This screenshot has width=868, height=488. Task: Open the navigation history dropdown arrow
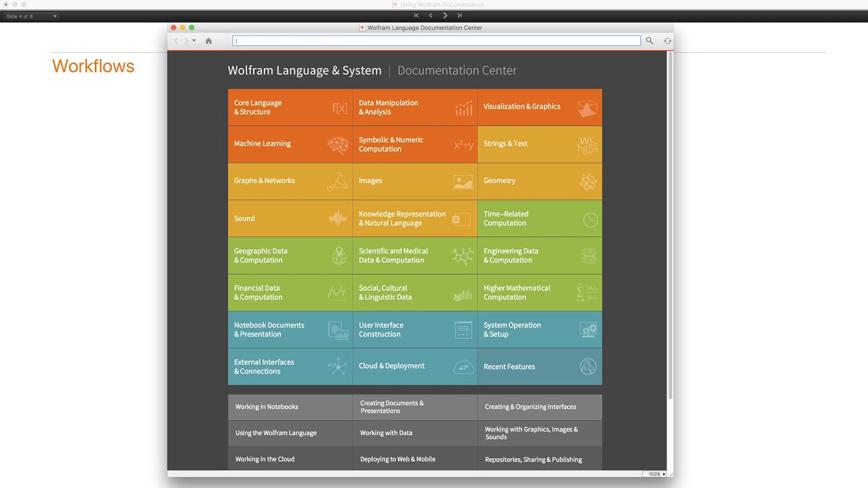click(194, 41)
